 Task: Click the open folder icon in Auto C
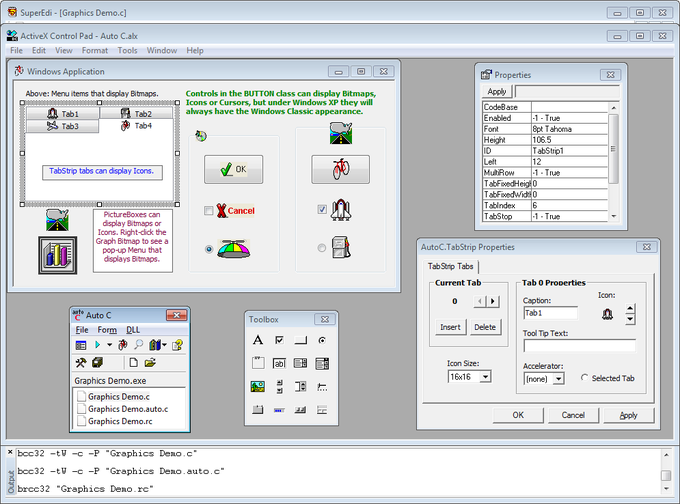pyautogui.click(x=150, y=363)
